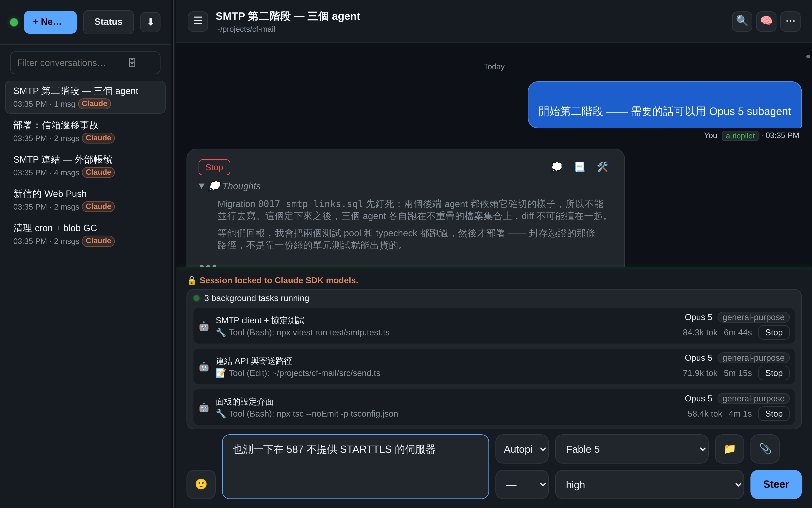The image size is (812, 508).
Task: Click the archive icon in filter box
Action: [x=132, y=62]
